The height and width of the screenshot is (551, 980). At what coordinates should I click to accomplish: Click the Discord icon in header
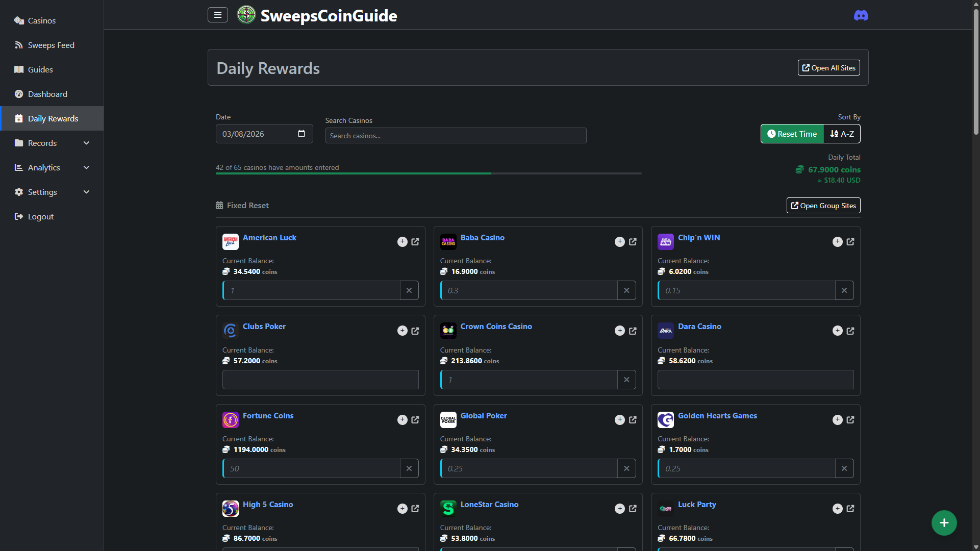861,15
